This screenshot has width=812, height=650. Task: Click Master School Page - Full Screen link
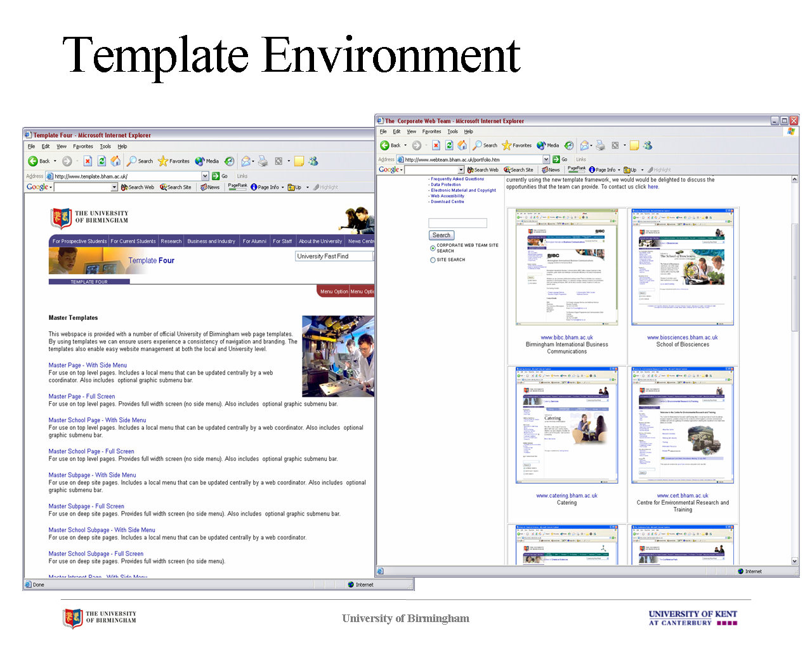pos(91,451)
